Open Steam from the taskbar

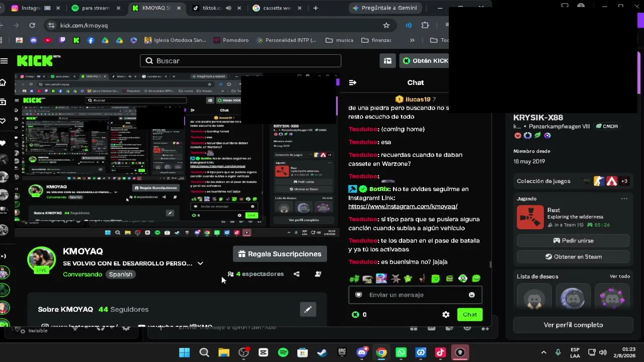pos(322,352)
